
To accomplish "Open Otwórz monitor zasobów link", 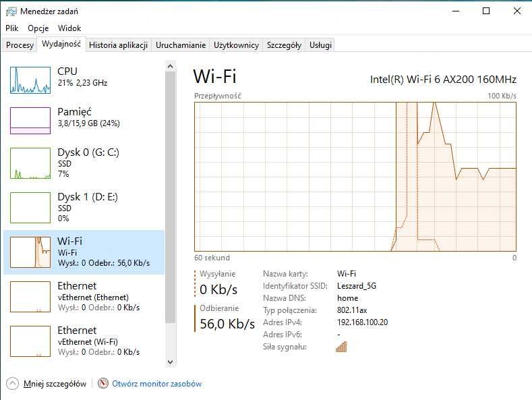I will pyautogui.click(x=156, y=384).
